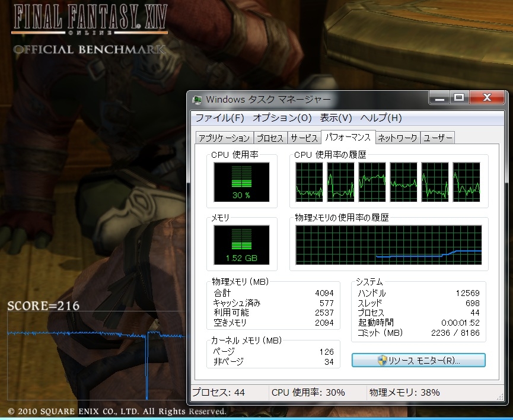Click the Final Fantasy XIV Online logo
513x420 pixels.
tap(90, 18)
